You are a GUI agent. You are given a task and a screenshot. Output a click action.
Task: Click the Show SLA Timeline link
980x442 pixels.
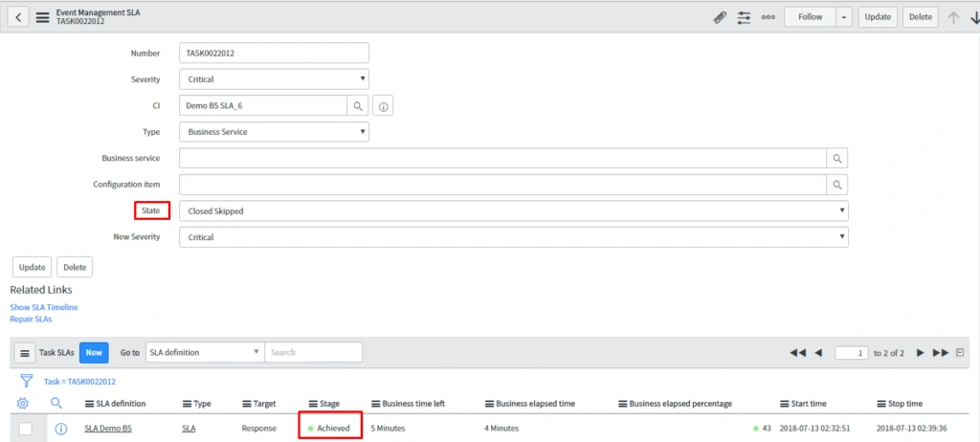pyautogui.click(x=44, y=307)
